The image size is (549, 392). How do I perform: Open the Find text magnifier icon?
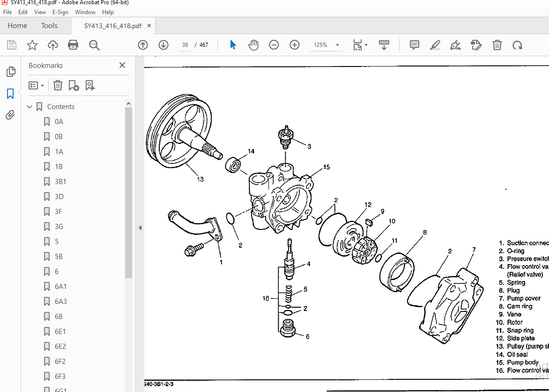tap(94, 45)
